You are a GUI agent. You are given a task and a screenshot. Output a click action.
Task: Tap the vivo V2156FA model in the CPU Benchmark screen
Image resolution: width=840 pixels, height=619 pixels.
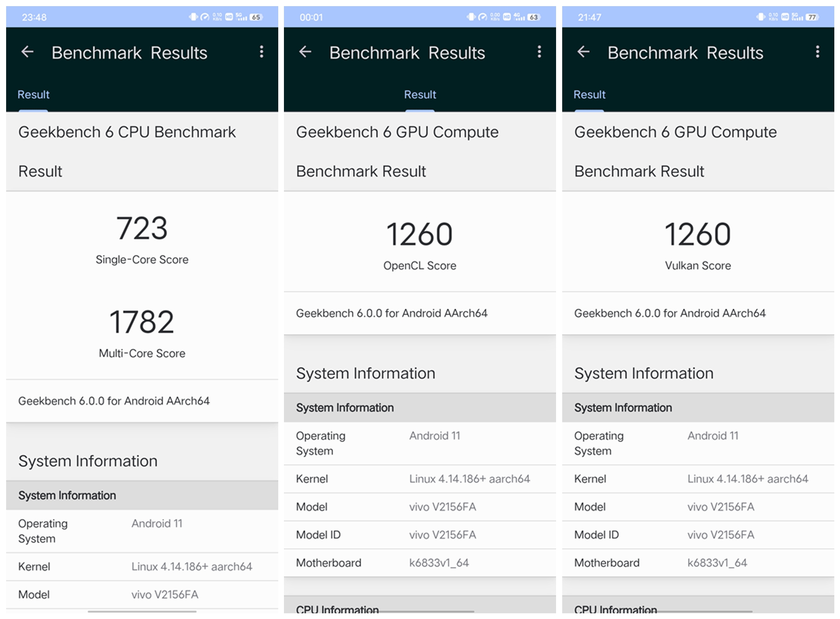[164, 595]
